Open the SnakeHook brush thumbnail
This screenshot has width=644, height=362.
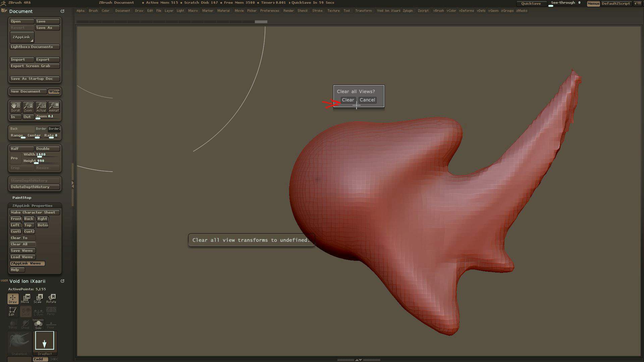(19, 343)
